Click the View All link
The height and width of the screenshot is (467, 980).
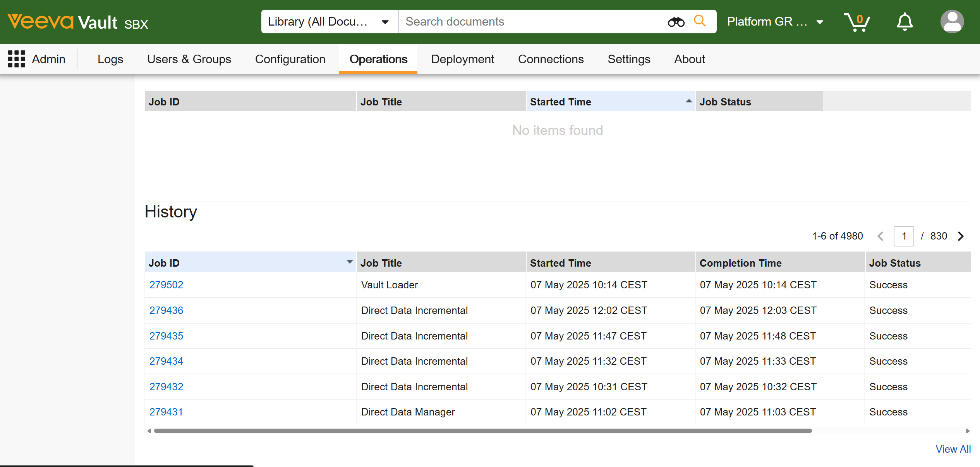click(953, 449)
